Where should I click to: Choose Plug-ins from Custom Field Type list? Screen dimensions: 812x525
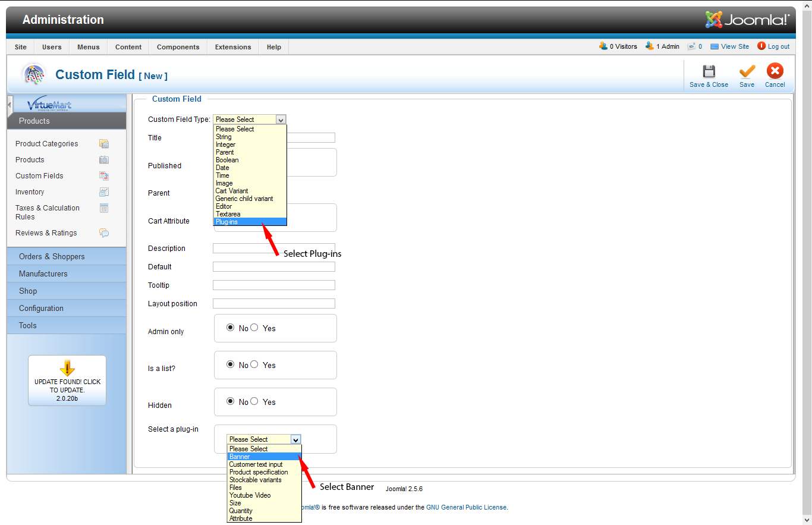[x=250, y=222]
